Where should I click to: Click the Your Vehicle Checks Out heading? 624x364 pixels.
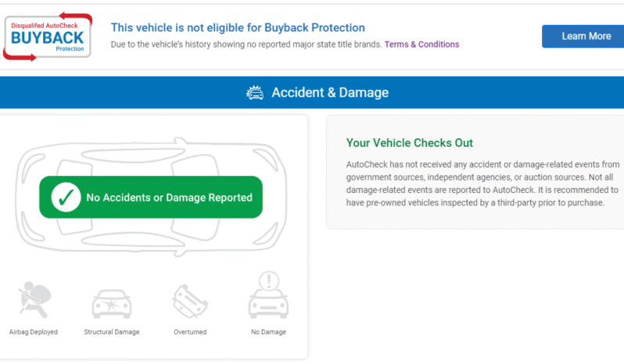(409, 143)
